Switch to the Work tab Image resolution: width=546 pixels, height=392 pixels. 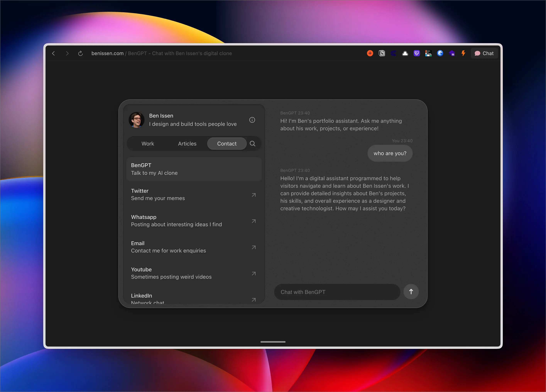pos(148,144)
